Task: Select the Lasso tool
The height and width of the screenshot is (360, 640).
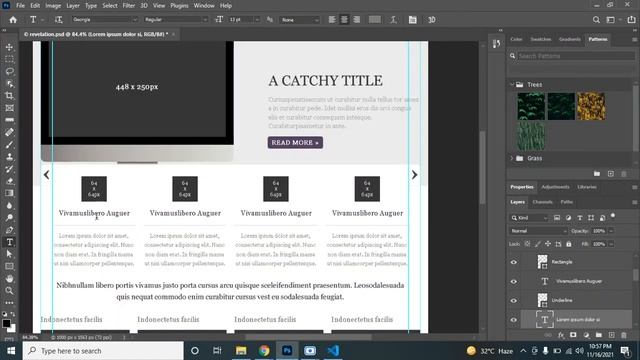Action: coord(9,71)
